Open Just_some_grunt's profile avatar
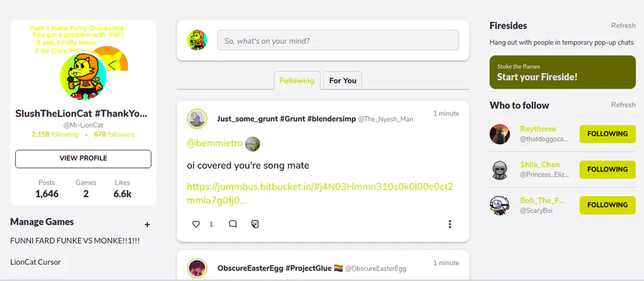 [x=197, y=119]
